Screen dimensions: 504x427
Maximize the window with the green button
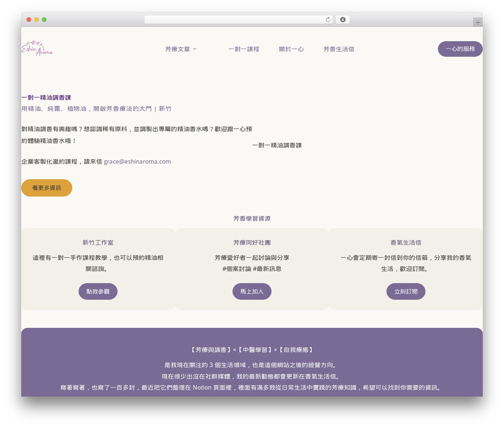click(x=44, y=20)
